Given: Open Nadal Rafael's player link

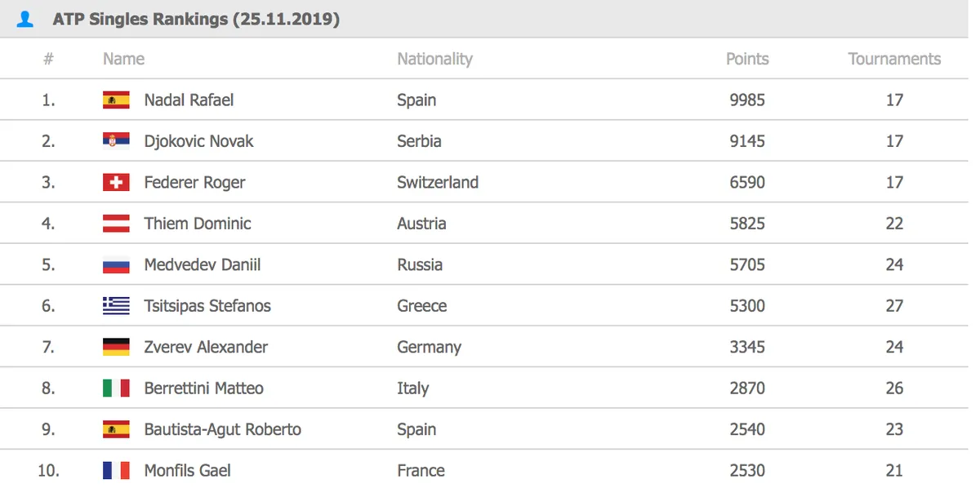Looking at the screenshot, I should (189, 100).
